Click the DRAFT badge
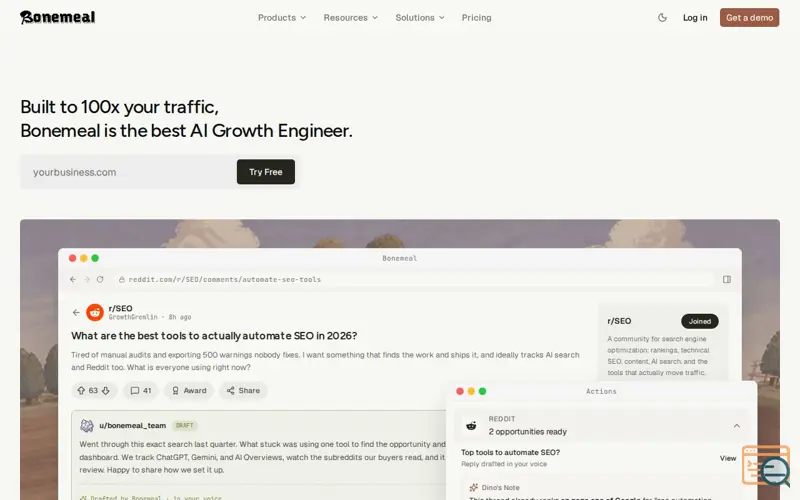The width and height of the screenshot is (800, 500). [x=185, y=426]
